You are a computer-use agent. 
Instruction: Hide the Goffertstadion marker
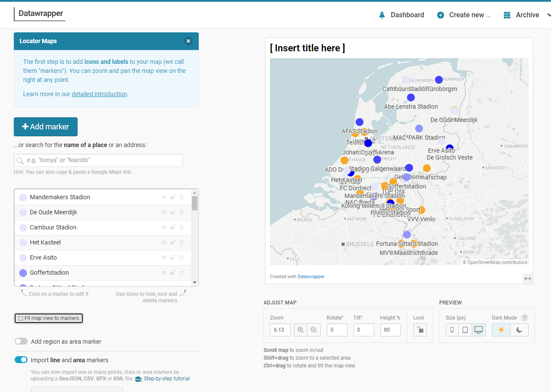coord(164,273)
